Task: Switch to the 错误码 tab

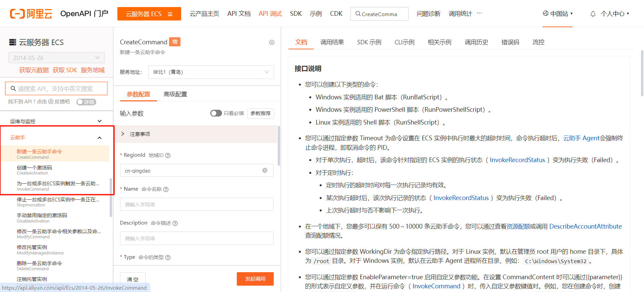Action: tap(510, 42)
